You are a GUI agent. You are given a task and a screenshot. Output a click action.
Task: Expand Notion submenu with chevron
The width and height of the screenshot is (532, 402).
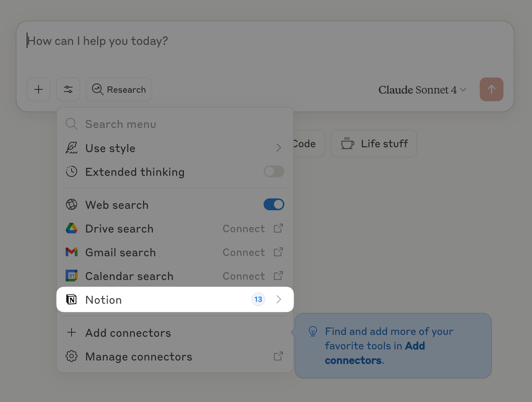click(279, 299)
